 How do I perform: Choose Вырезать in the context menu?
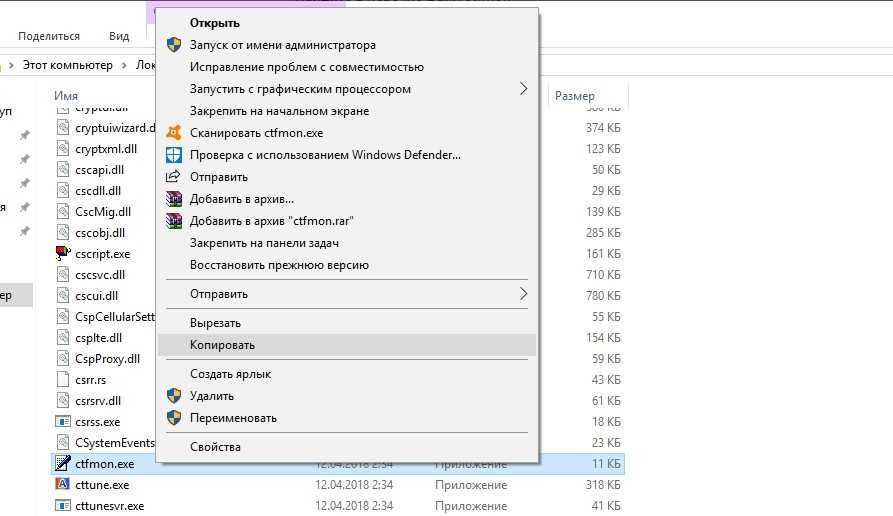[x=347, y=323]
